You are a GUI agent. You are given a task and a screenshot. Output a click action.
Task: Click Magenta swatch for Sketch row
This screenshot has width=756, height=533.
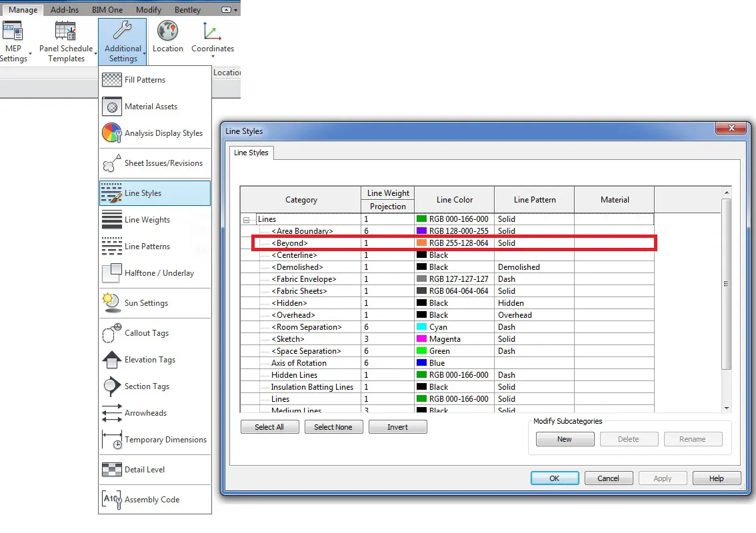(421, 338)
